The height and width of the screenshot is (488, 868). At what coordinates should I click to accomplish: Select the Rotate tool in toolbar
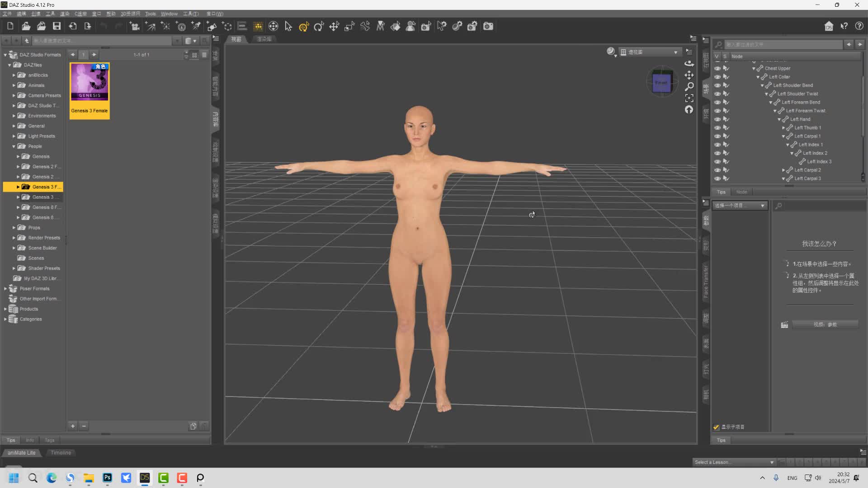[x=319, y=26]
